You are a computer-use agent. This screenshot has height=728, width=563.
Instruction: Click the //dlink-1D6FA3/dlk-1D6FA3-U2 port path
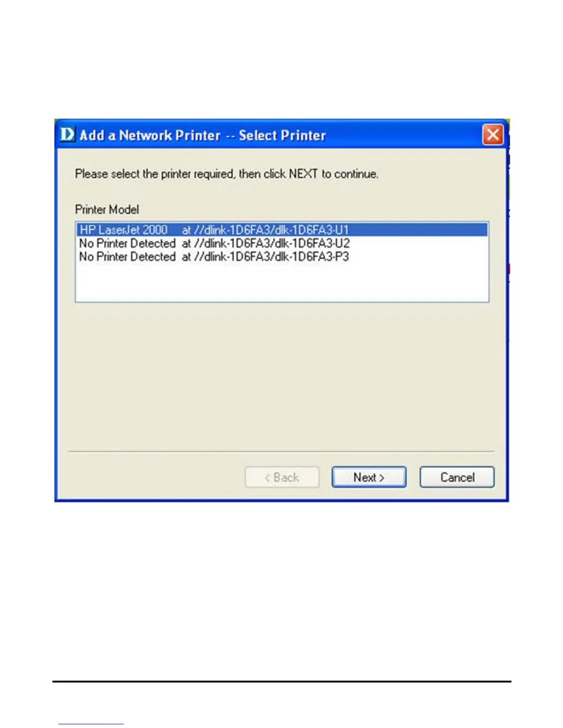[x=272, y=243]
